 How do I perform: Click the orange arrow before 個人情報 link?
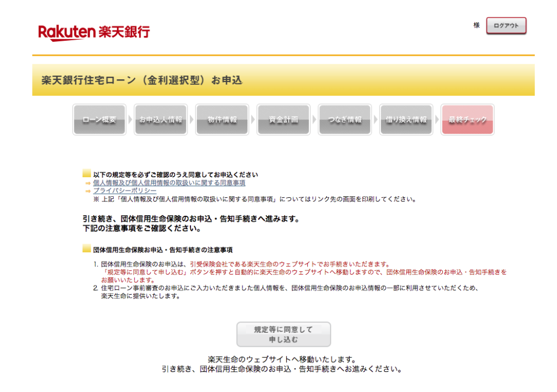click(x=88, y=184)
